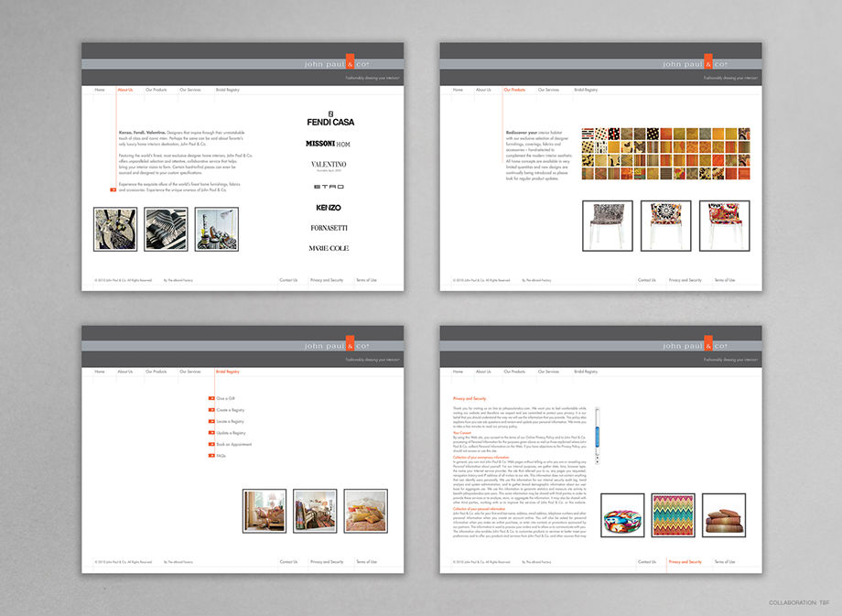
Task: Click the Etro brand logo
Action: (329, 187)
